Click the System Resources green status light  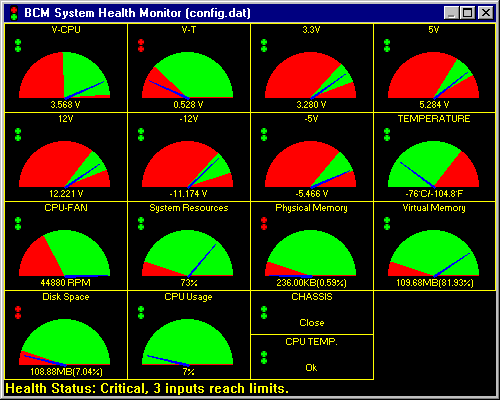141,224
